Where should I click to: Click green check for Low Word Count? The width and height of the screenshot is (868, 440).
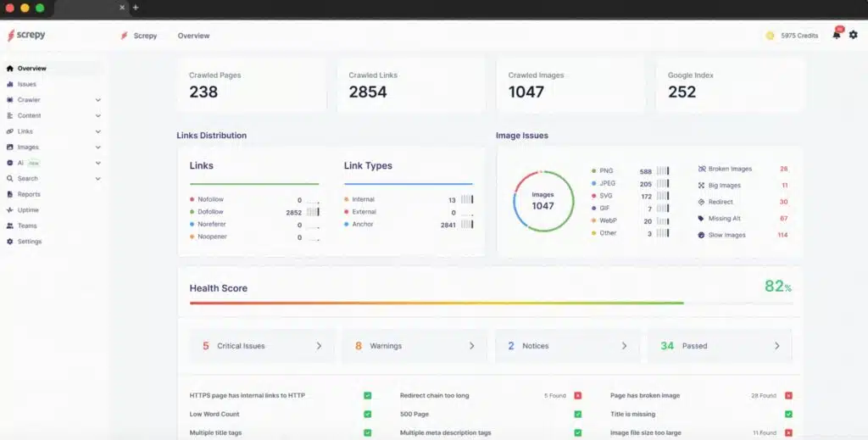point(367,414)
